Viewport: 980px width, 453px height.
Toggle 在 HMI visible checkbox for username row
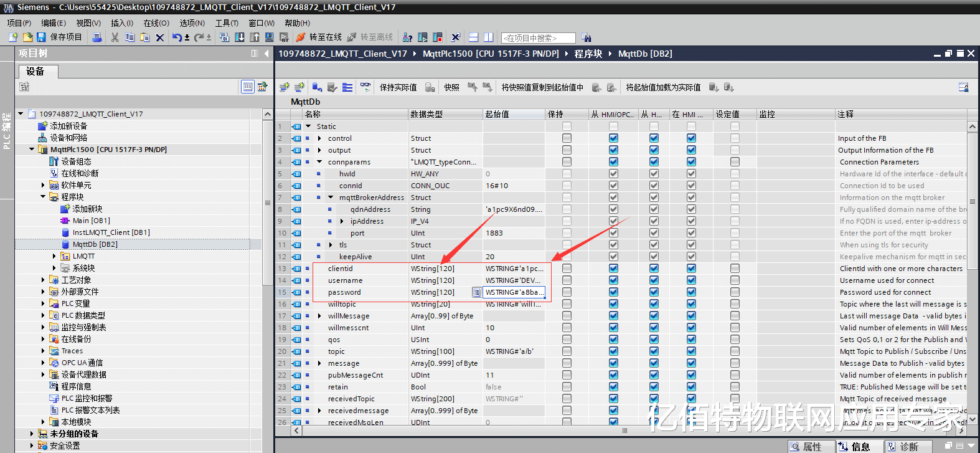coord(691,280)
